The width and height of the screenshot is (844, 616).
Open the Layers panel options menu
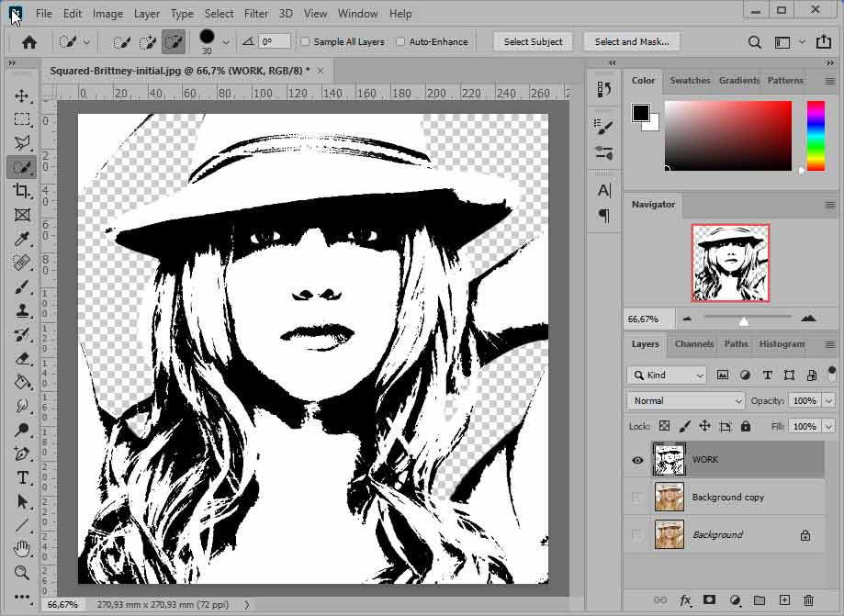(829, 344)
